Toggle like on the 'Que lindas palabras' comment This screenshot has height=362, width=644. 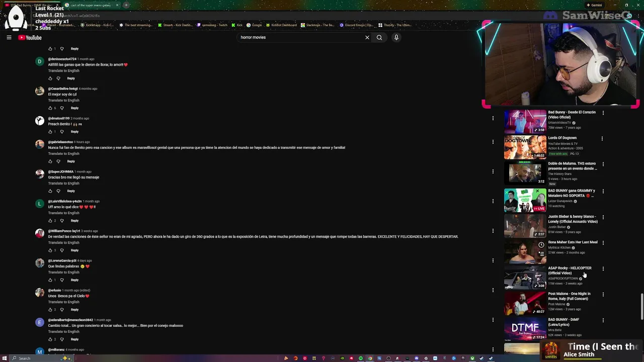[50, 280]
